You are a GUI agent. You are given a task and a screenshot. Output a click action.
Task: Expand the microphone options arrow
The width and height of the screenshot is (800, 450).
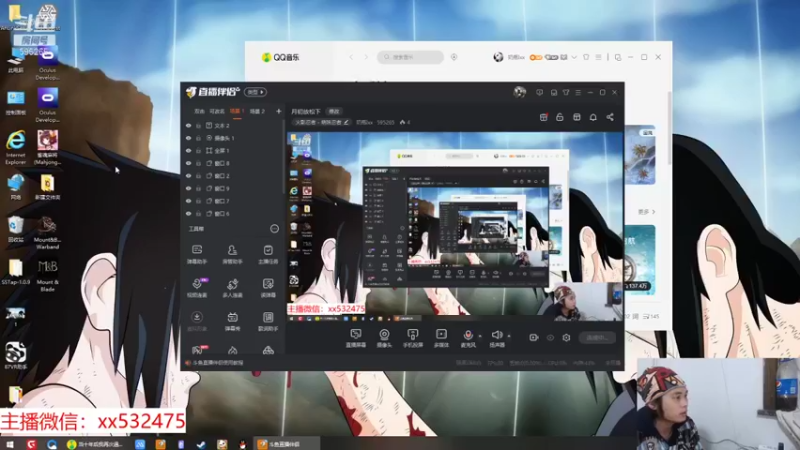pyautogui.click(x=480, y=336)
